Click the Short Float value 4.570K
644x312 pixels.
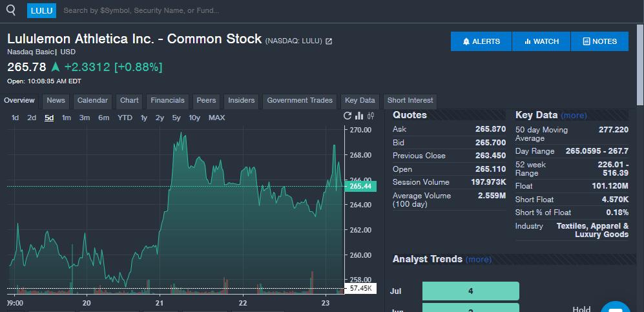pyautogui.click(x=615, y=200)
